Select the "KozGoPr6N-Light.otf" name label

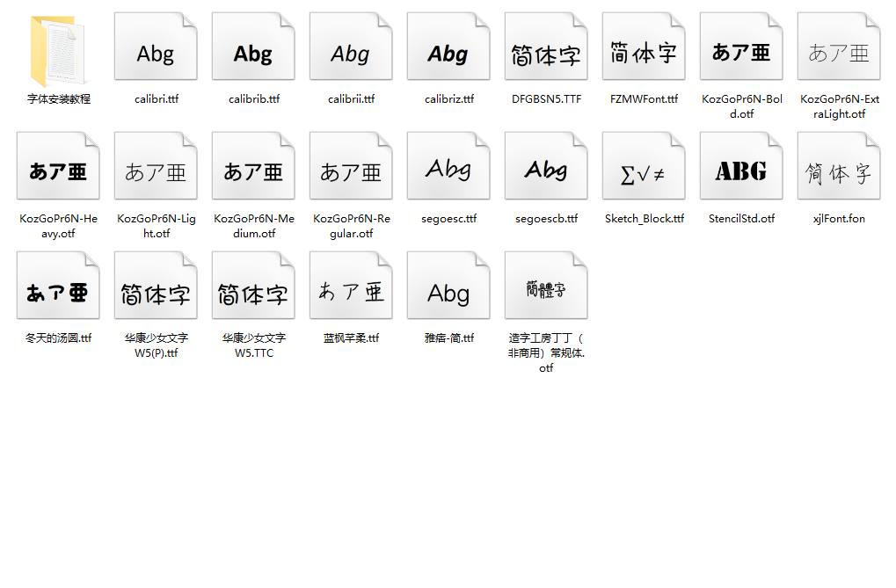(156, 226)
